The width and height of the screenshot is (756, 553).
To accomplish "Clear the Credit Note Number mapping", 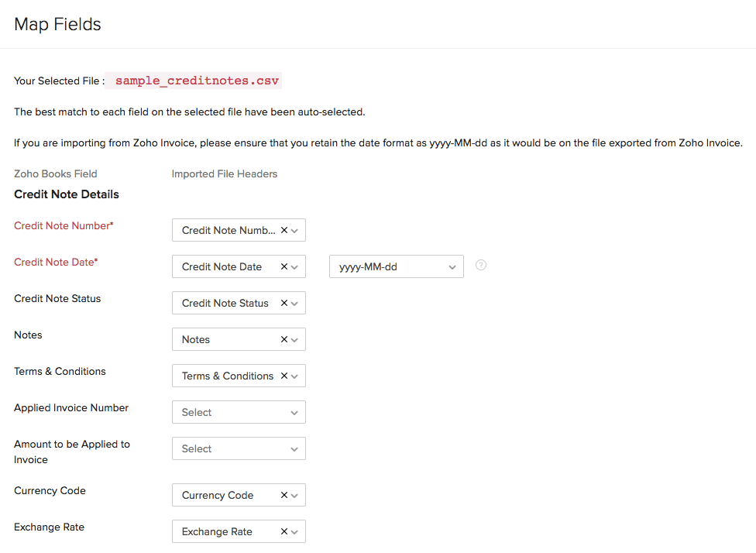I will point(283,230).
